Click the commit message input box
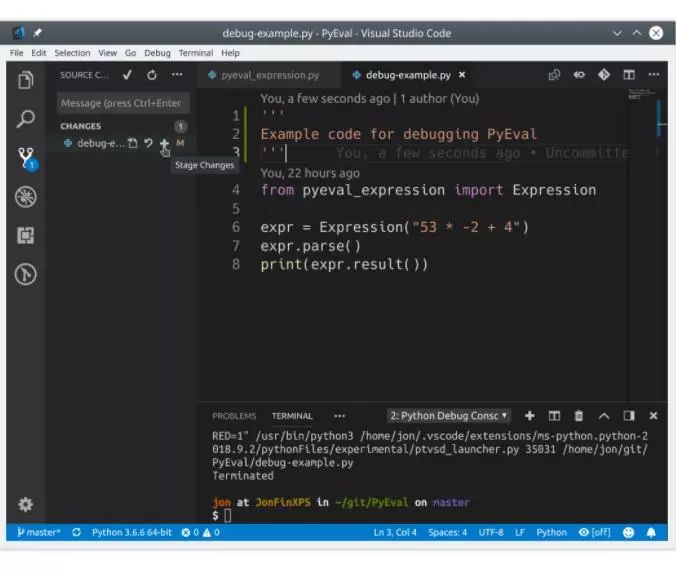Image resolution: width=676 pixels, height=570 pixels. point(123,103)
